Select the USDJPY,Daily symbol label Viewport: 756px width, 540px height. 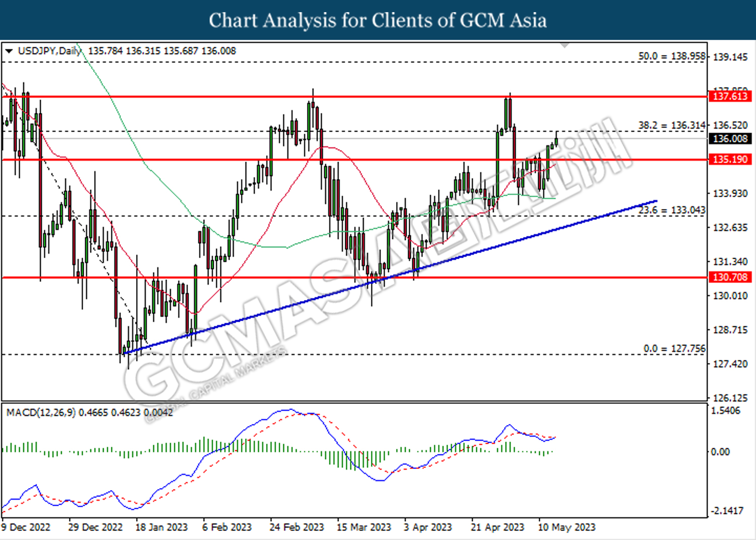point(49,51)
